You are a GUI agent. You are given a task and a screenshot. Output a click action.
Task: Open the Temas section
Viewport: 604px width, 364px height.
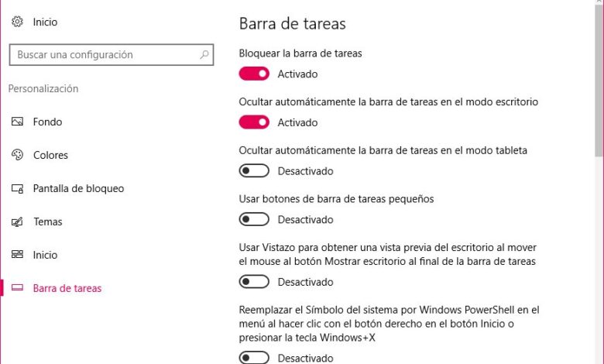(47, 221)
